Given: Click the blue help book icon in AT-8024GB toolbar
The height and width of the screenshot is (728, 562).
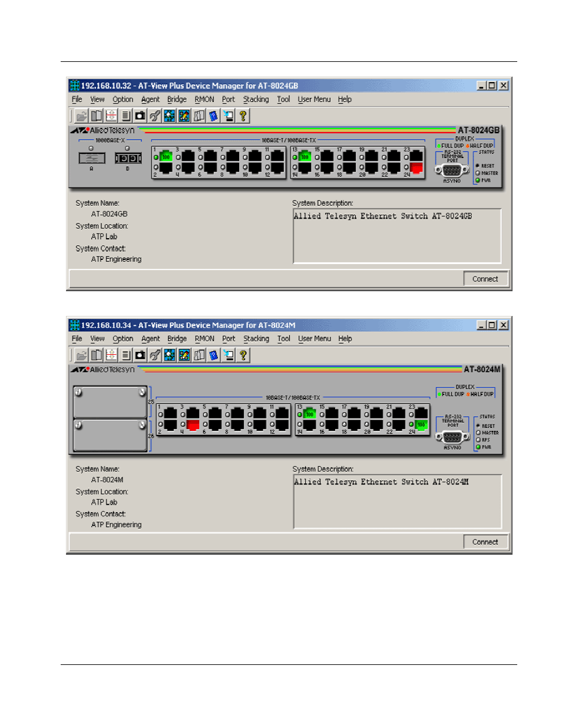Looking at the screenshot, I should point(213,116).
